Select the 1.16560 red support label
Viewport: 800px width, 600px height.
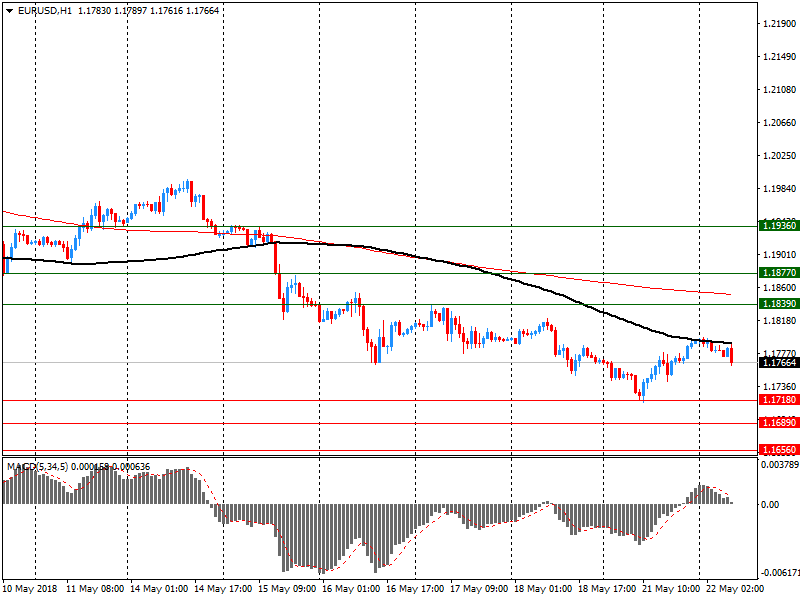778,450
